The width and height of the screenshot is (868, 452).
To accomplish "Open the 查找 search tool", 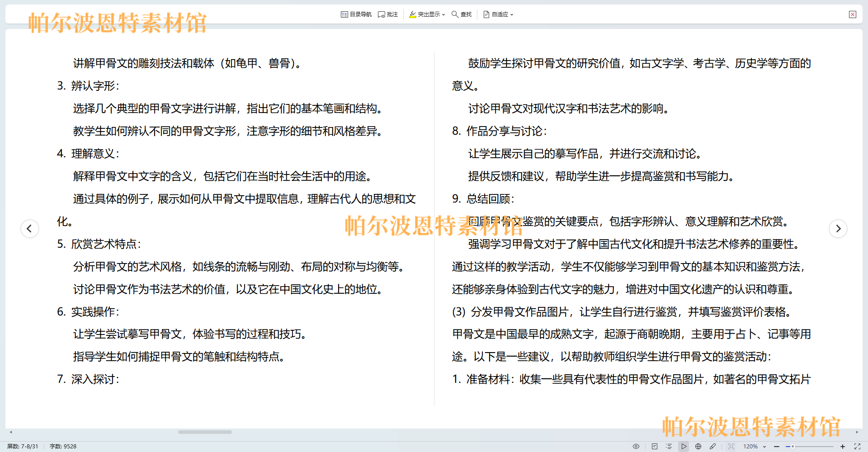I will tap(462, 14).
